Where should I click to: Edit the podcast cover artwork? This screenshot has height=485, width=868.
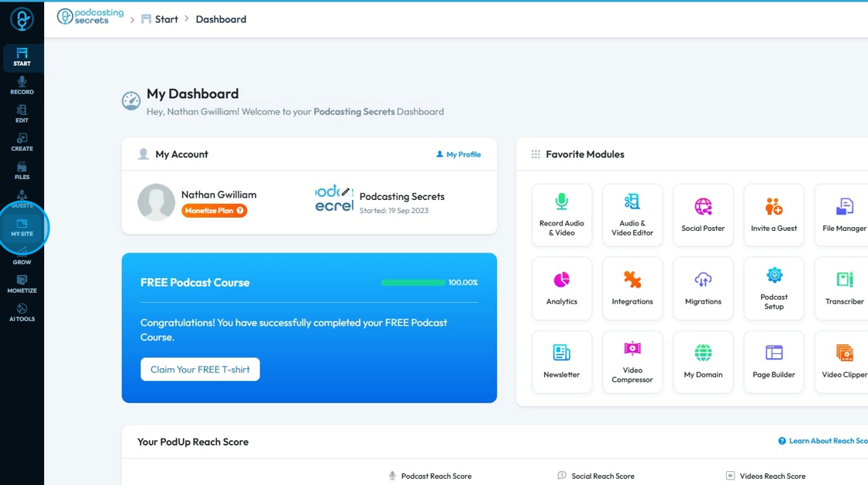click(346, 191)
